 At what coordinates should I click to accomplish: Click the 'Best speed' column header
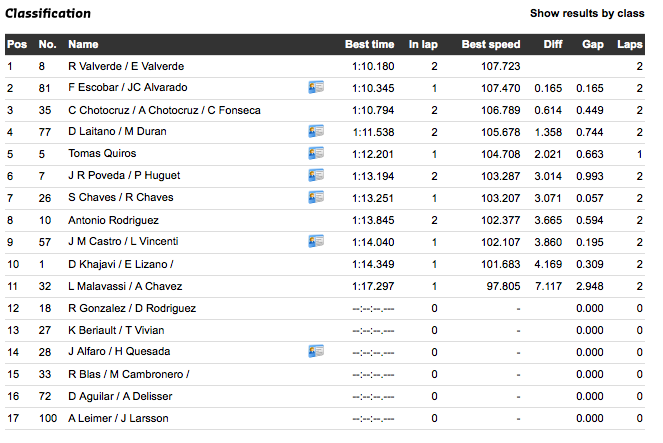490,44
